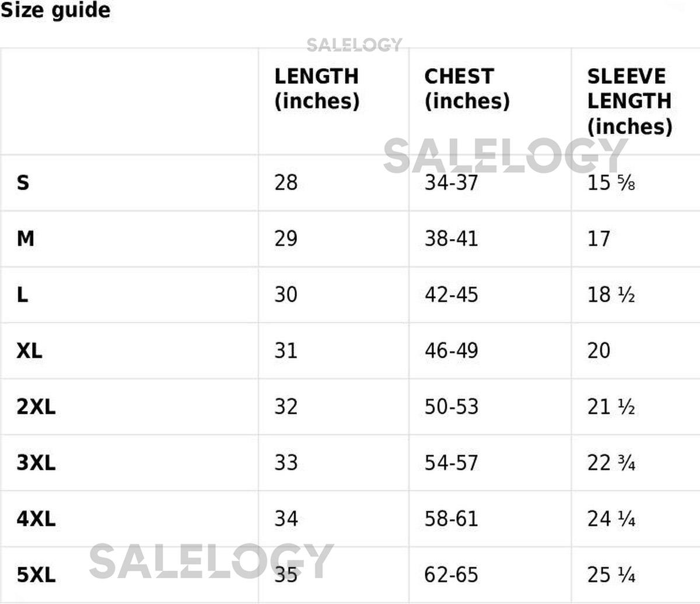Click the small SALELOGY watermark at top
700x604 pixels.
[354, 45]
